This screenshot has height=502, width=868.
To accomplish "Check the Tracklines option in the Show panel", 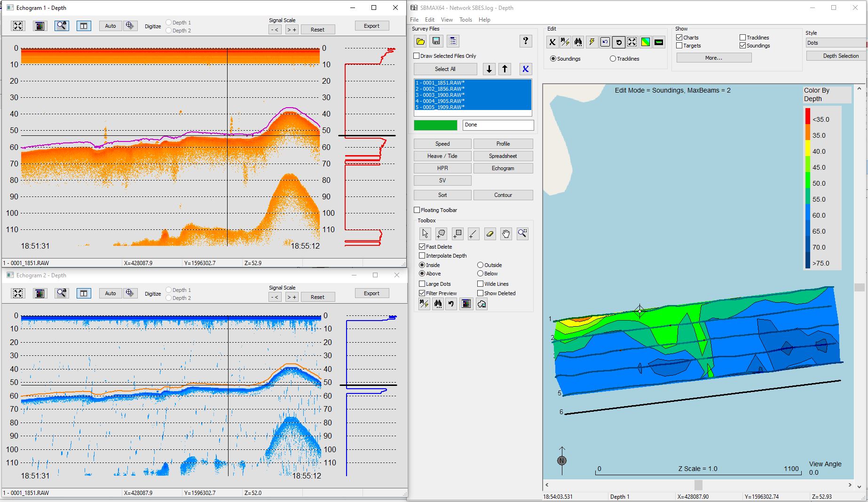I will (x=742, y=37).
